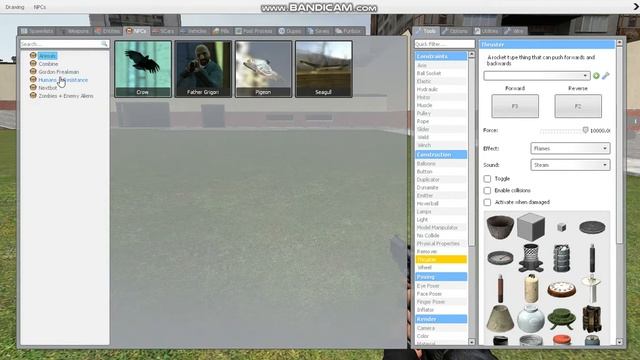Select the Zombies + Enemy Aliens category icon
This screenshot has width=640, height=360.
[33, 96]
